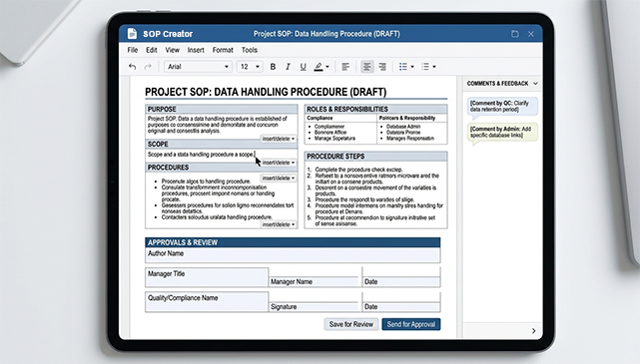This screenshot has height=364, width=640.
Task: Select the Admin comment about database links
Action: (502, 132)
